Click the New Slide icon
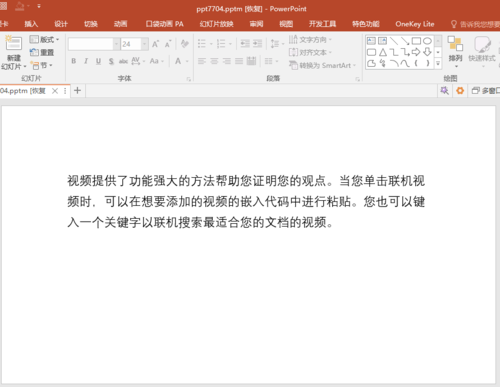Image resolution: width=500 pixels, height=387 pixels. (13, 44)
